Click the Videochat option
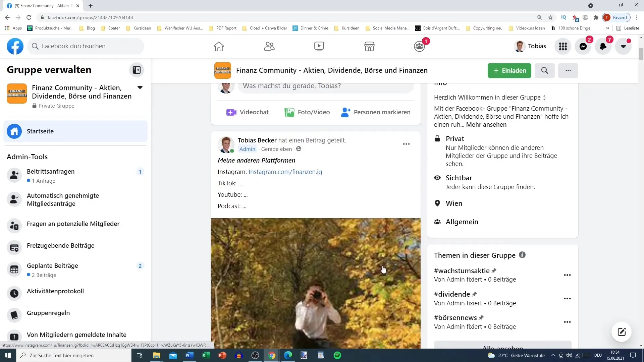The width and height of the screenshot is (644, 362). pyautogui.click(x=248, y=112)
